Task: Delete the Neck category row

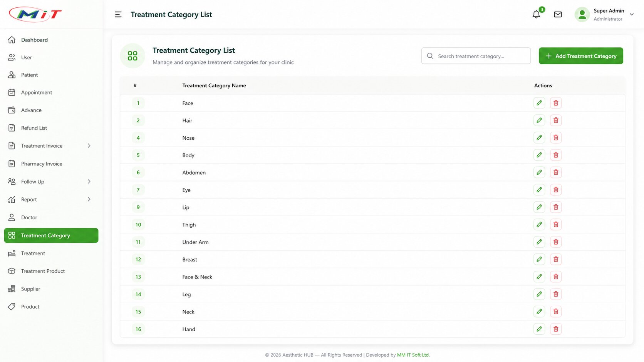Action: pos(556,311)
